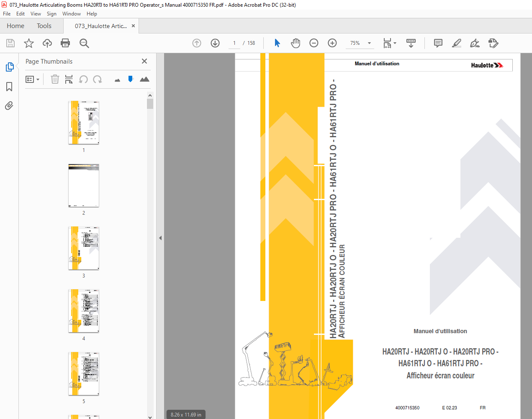532x419 pixels.
Task: Select page 2 thumbnail
Action: point(84,185)
